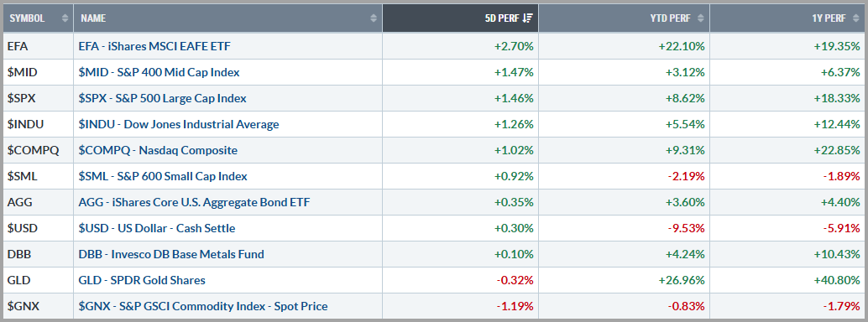
Task: Click the sort arrows icon in SYMBOL header
Action: pos(65,18)
